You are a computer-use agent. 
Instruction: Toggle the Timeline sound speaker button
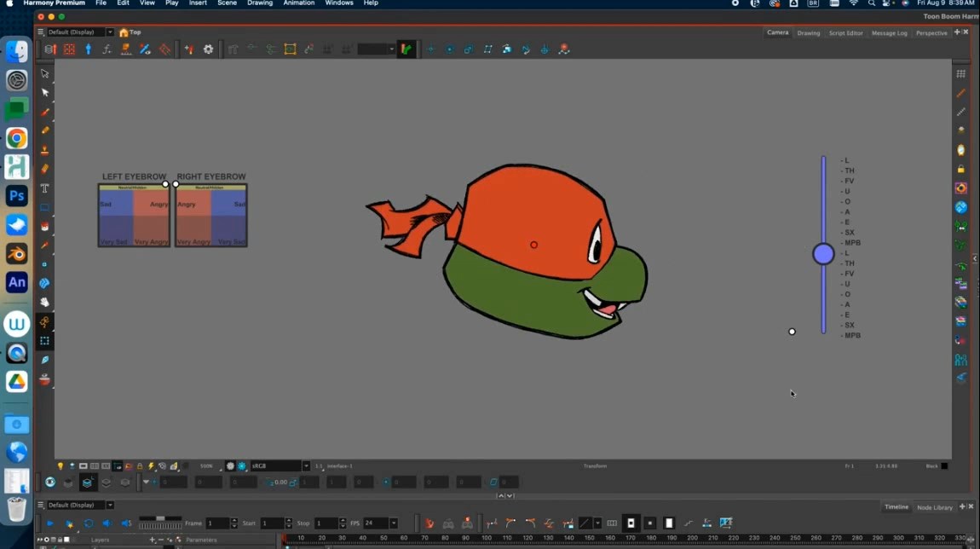point(107,523)
